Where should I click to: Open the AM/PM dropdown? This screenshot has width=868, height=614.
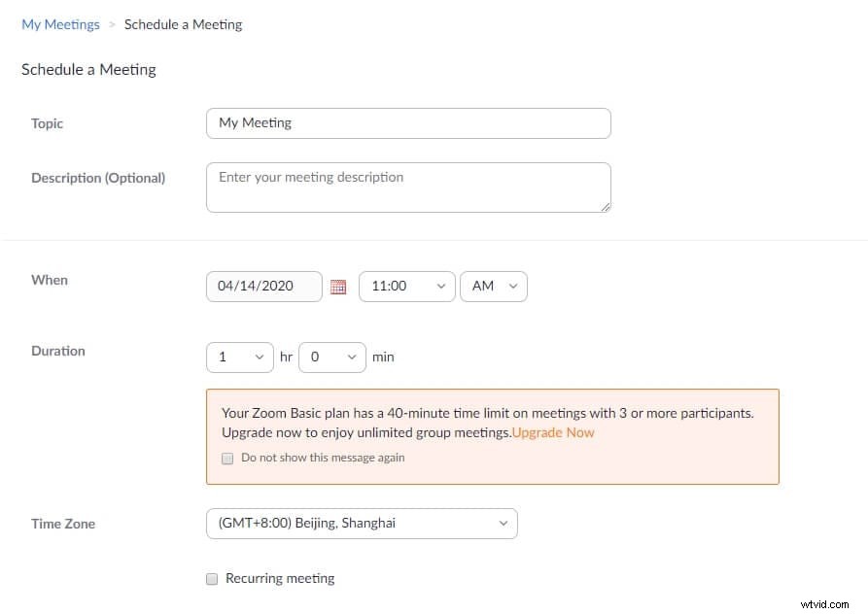(493, 287)
